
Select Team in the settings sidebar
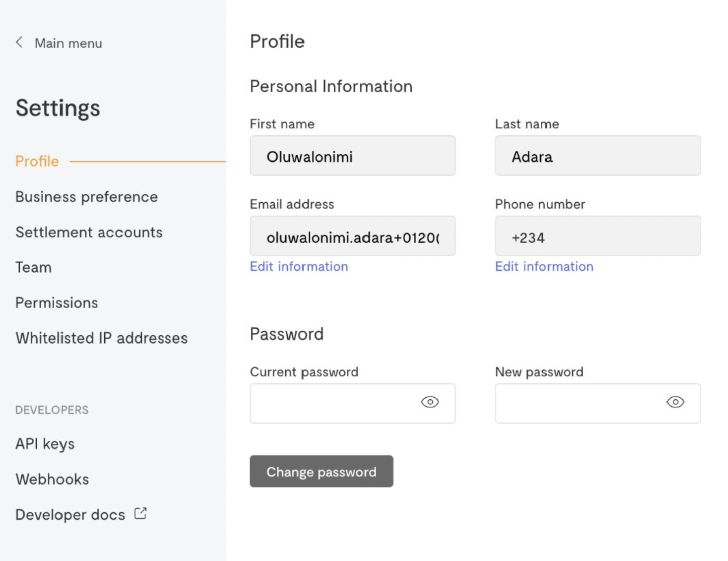33,267
